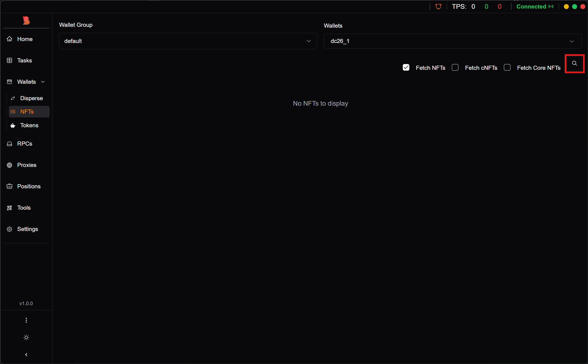The height and width of the screenshot is (364, 588).
Task: Click the Connected broadcast status icon
Action: 551,7
